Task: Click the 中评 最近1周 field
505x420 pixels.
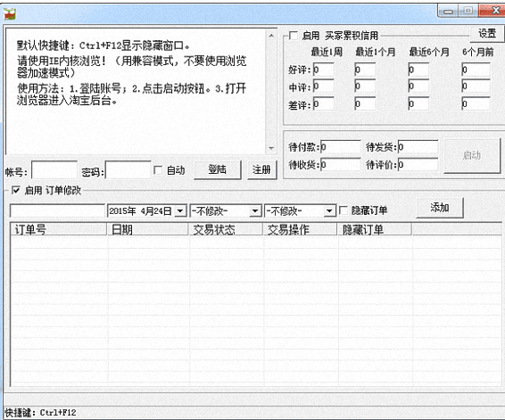Action: [323, 86]
